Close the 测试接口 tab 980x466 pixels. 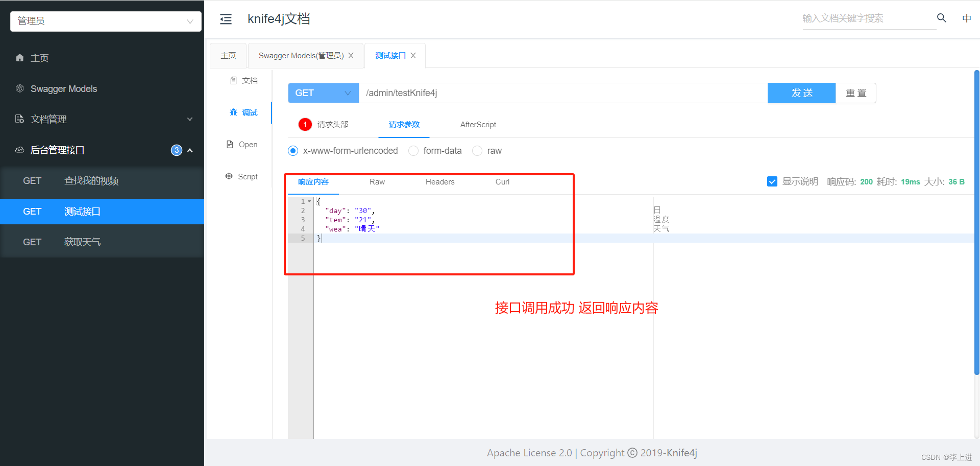pos(413,56)
